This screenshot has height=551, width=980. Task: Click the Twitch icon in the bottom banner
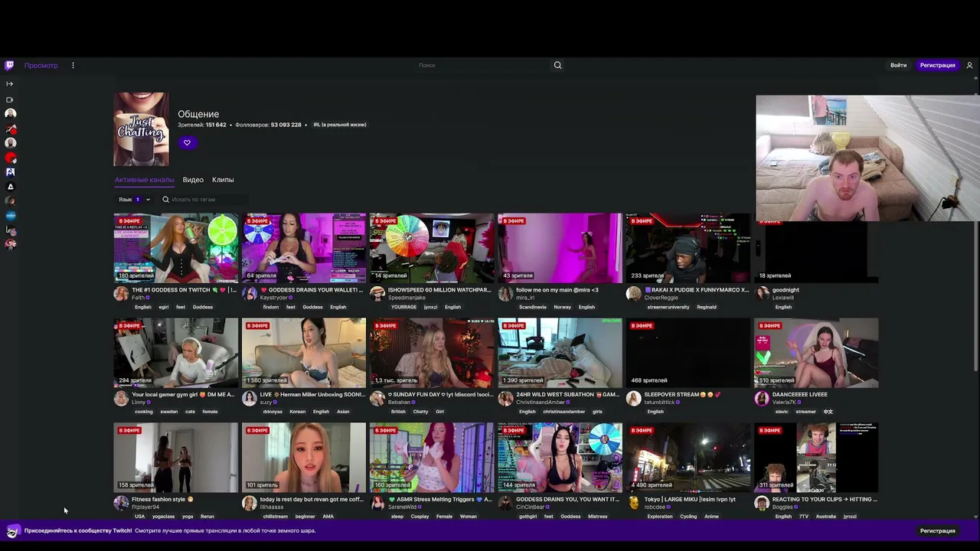[12, 531]
